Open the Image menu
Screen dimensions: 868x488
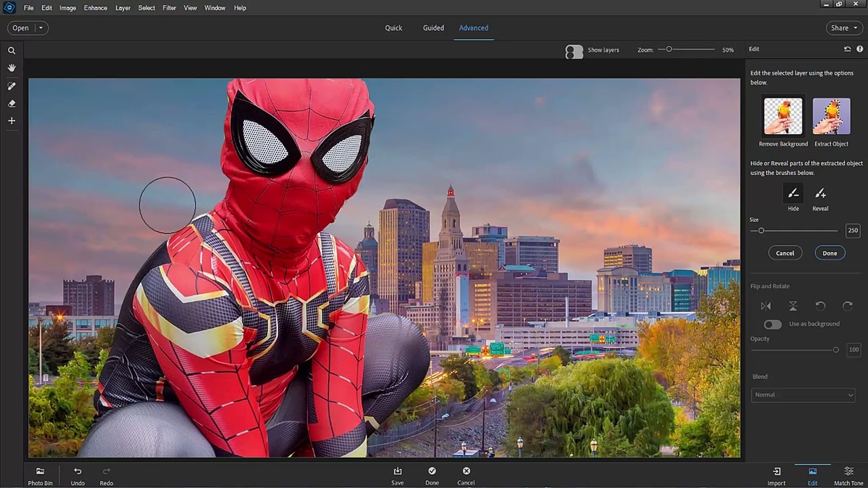(x=68, y=8)
